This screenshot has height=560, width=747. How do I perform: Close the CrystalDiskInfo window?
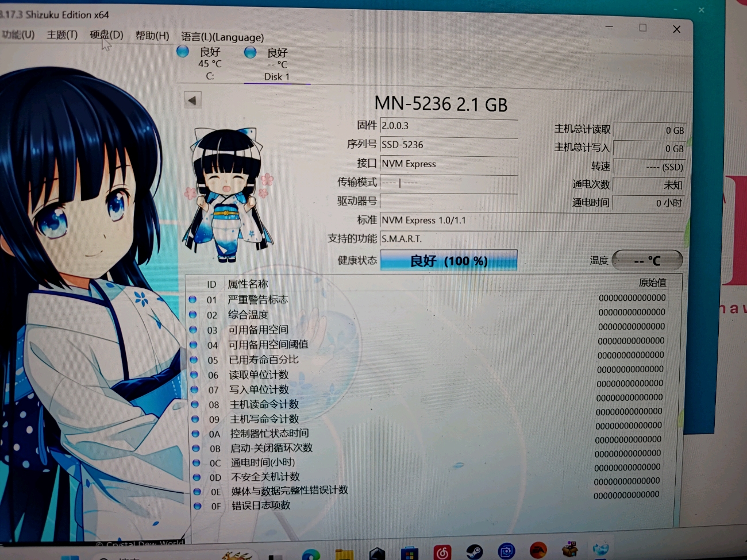coord(676,29)
